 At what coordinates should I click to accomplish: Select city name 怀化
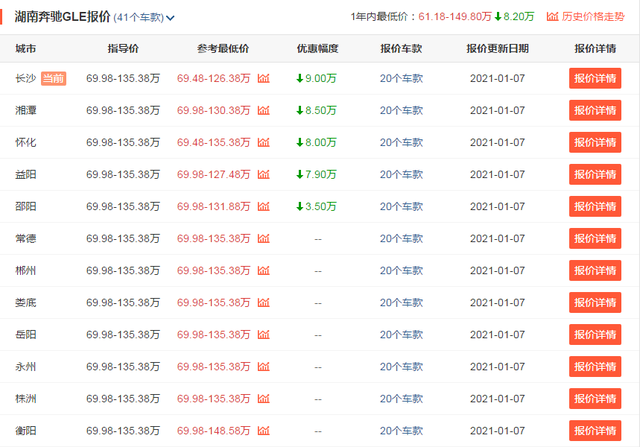tap(26, 142)
